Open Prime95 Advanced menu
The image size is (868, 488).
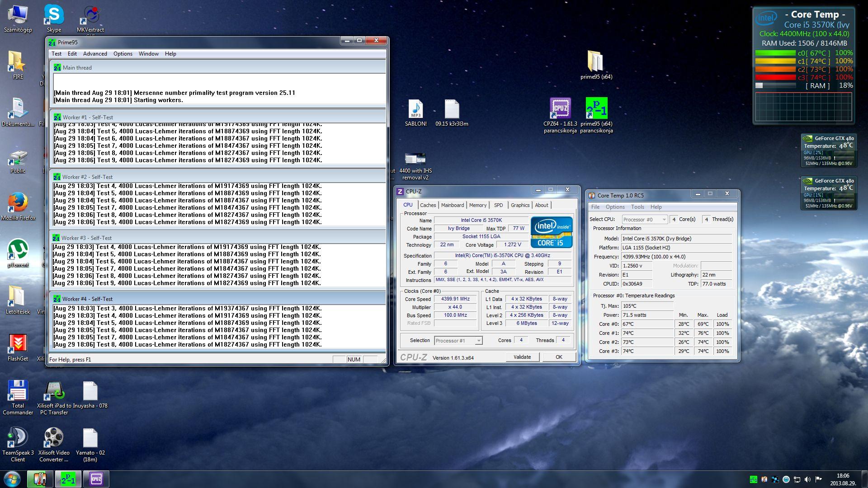(95, 53)
